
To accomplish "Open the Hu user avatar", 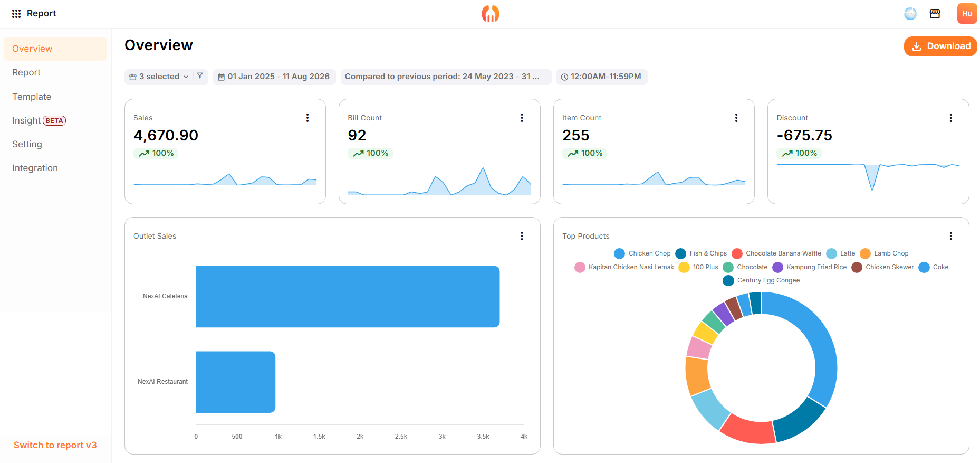I will pyautogui.click(x=967, y=14).
